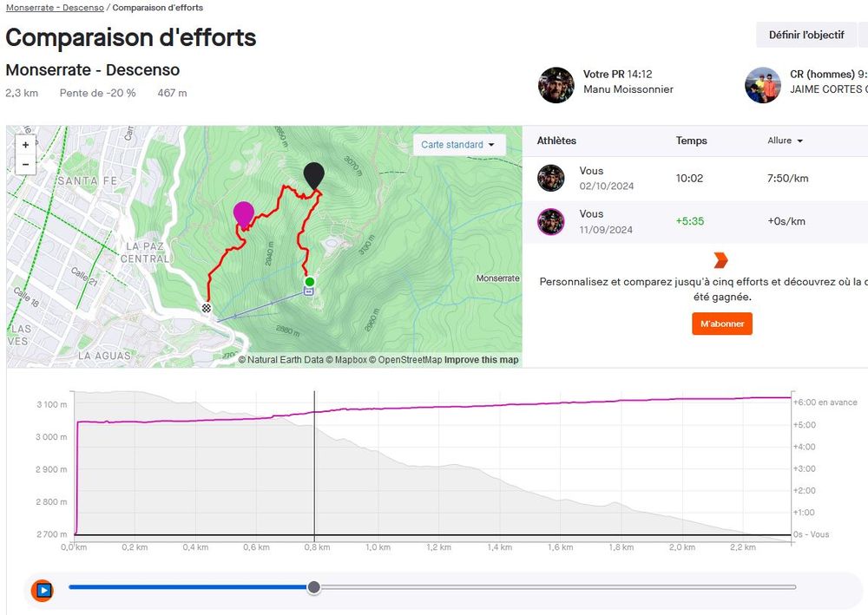
Task: Open the OpenStreetMap attribution link
Action: click(407, 360)
